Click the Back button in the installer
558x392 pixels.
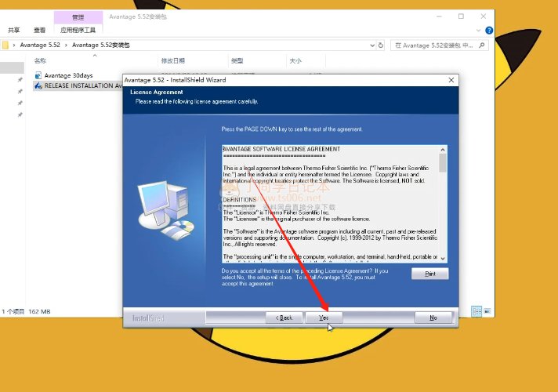284,318
